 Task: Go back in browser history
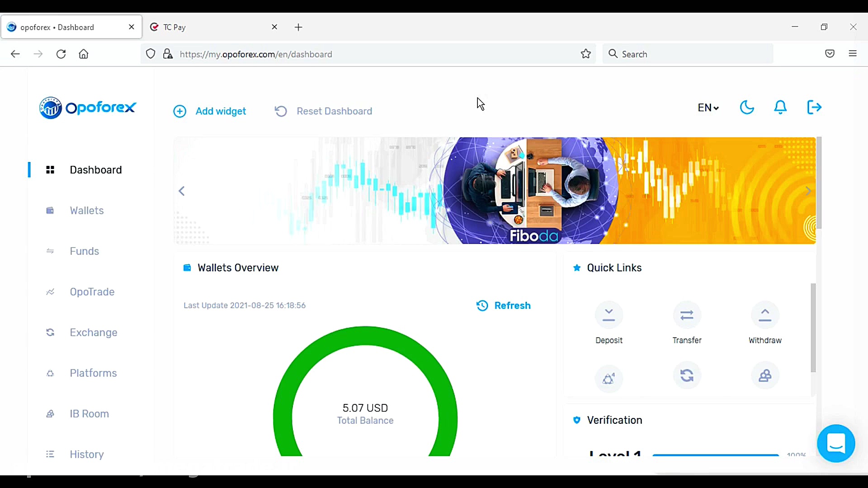15,54
